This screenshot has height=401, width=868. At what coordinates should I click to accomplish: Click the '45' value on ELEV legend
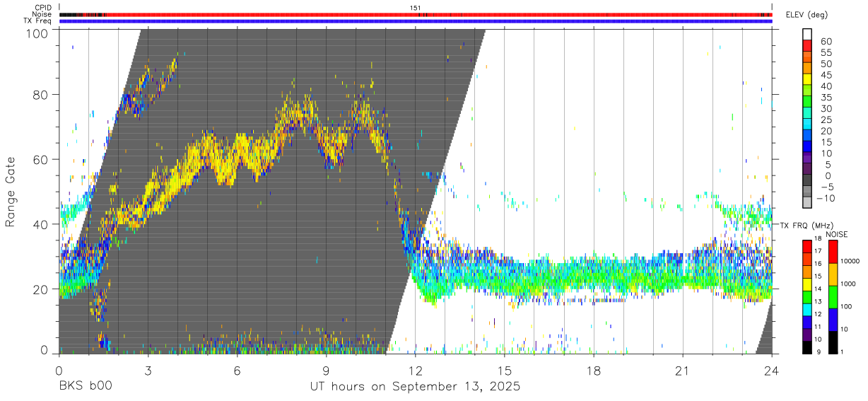[825, 75]
